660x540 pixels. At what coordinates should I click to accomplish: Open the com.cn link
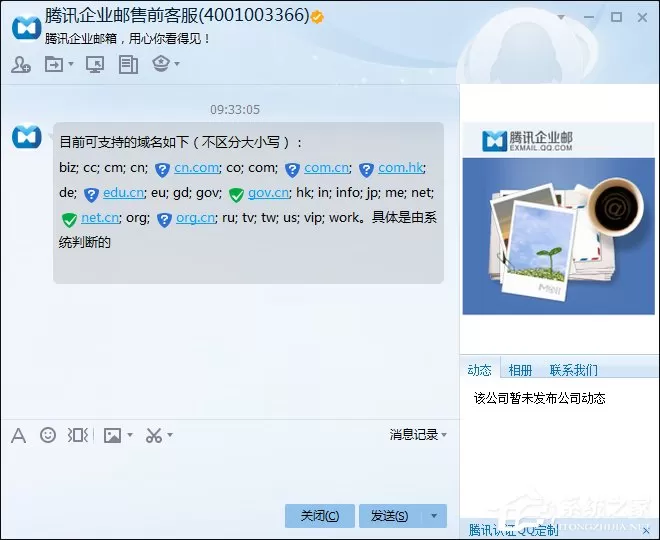[x=327, y=168]
